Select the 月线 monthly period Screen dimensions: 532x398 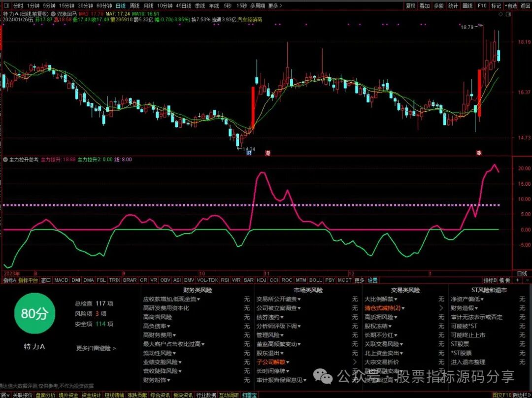149,6
